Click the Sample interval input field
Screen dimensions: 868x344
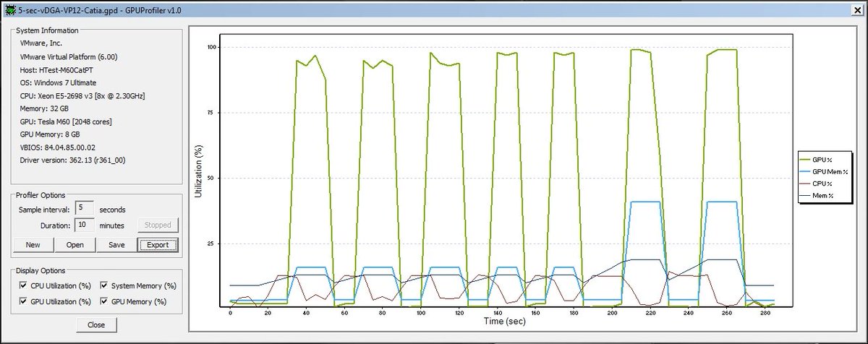click(85, 209)
